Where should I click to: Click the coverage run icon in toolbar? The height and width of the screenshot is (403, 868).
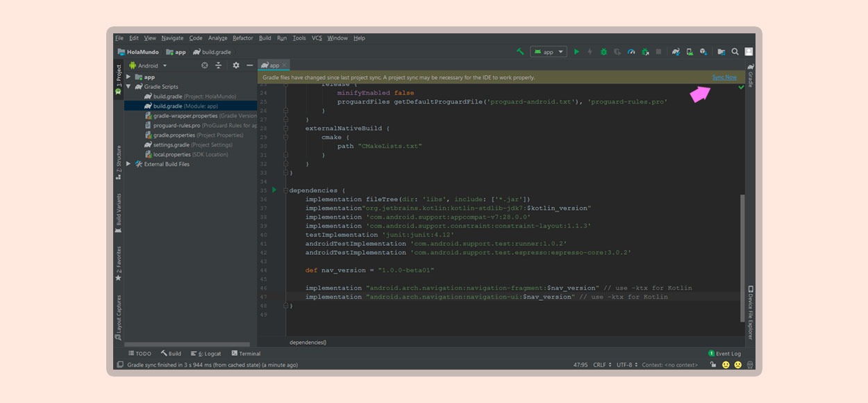(617, 51)
